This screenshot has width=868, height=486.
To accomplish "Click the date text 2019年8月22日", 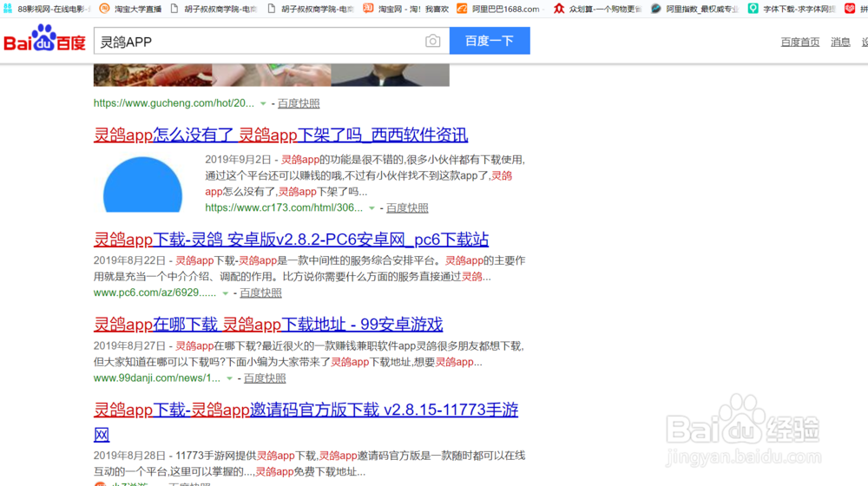I will [x=129, y=260].
